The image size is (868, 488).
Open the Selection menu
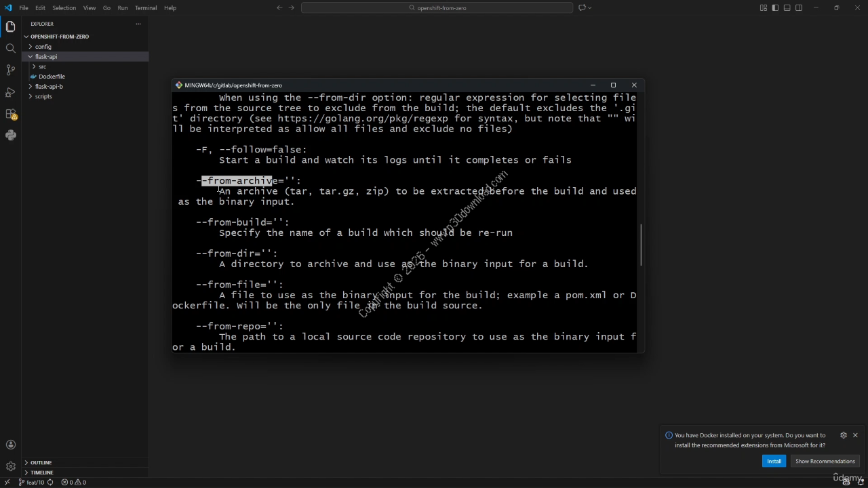tap(64, 8)
